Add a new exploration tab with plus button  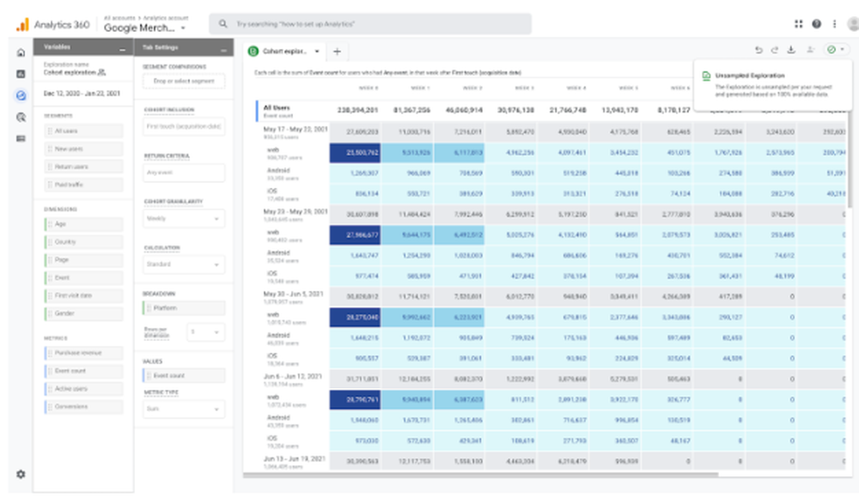pos(338,51)
